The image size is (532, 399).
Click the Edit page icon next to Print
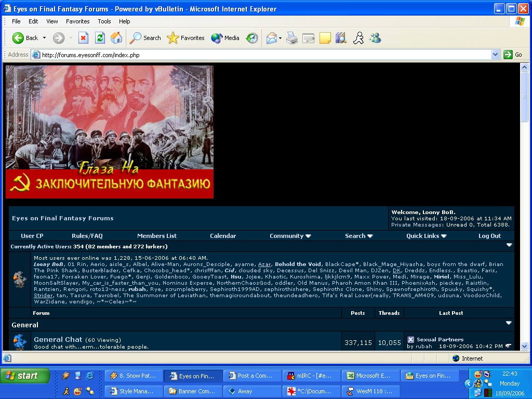309,38
